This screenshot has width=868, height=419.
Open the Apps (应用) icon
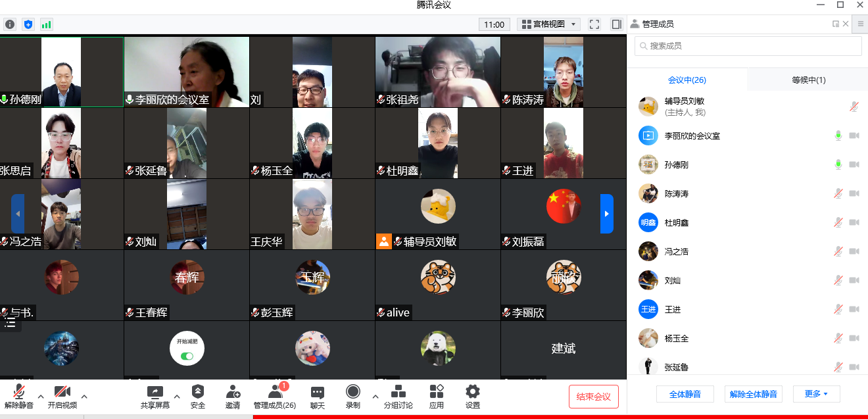point(437,397)
